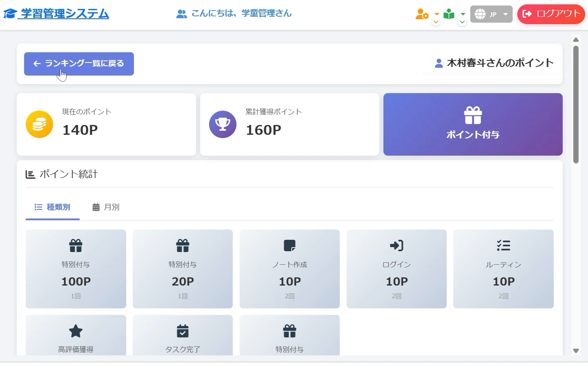Click the ログアウト button

551,14
